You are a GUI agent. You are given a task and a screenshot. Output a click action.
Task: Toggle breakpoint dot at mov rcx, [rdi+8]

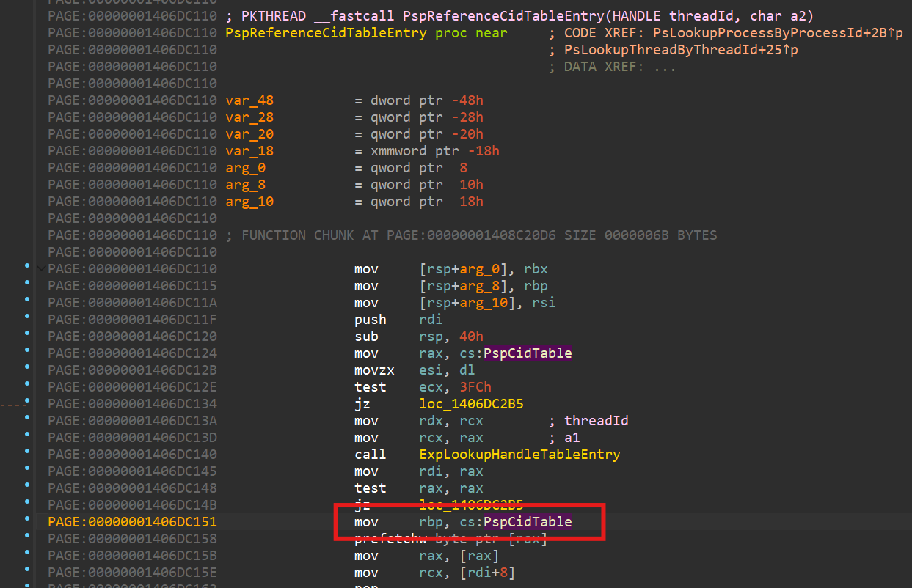27,573
